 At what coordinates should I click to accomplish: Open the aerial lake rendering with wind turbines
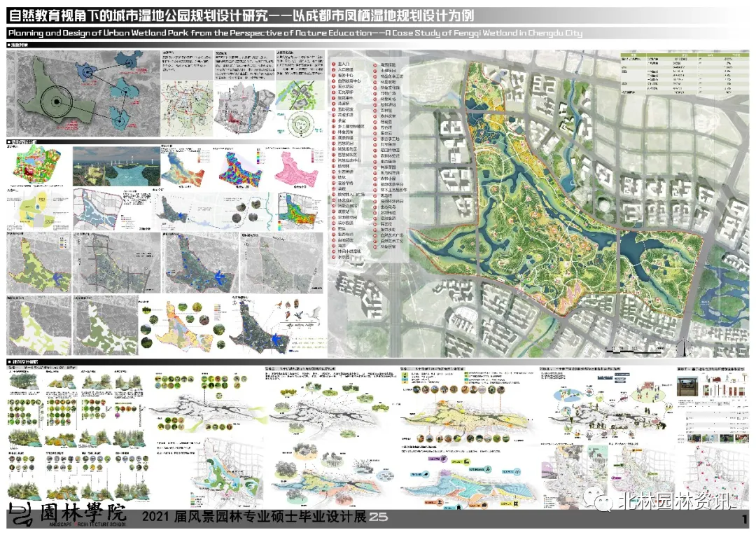pyautogui.click(x=116, y=167)
